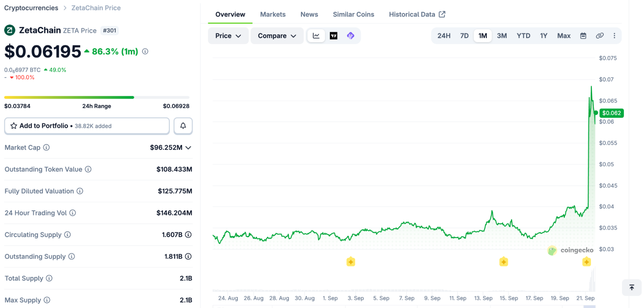Open the Price dropdown
This screenshot has height=308, width=644.
[228, 35]
